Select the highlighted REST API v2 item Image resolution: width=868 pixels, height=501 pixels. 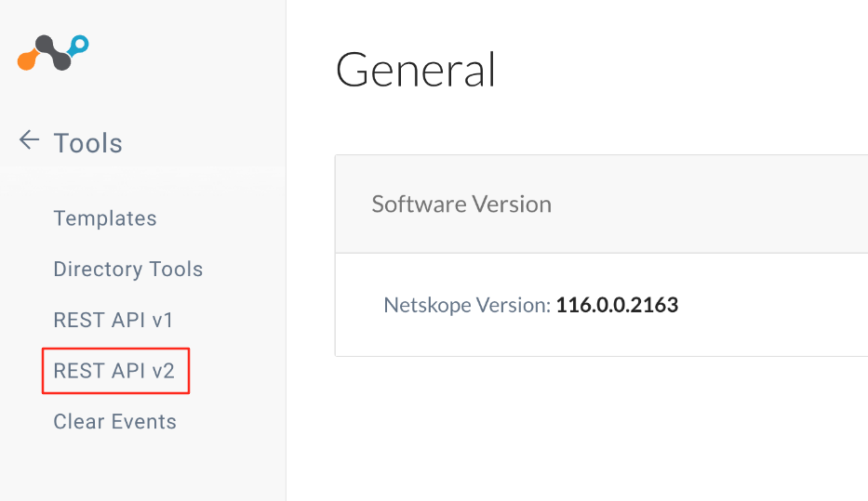pyautogui.click(x=114, y=371)
